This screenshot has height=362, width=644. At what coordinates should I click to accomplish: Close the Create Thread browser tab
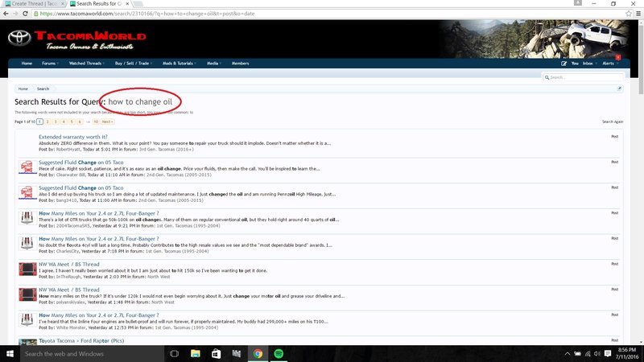coord(63,4)
